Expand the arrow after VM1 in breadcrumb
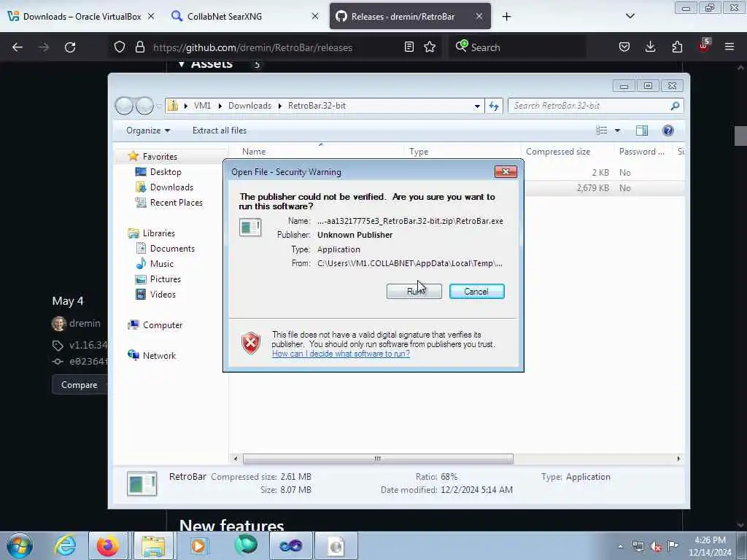The height and width of the screenshot is (560, 747). click(220, 106)
